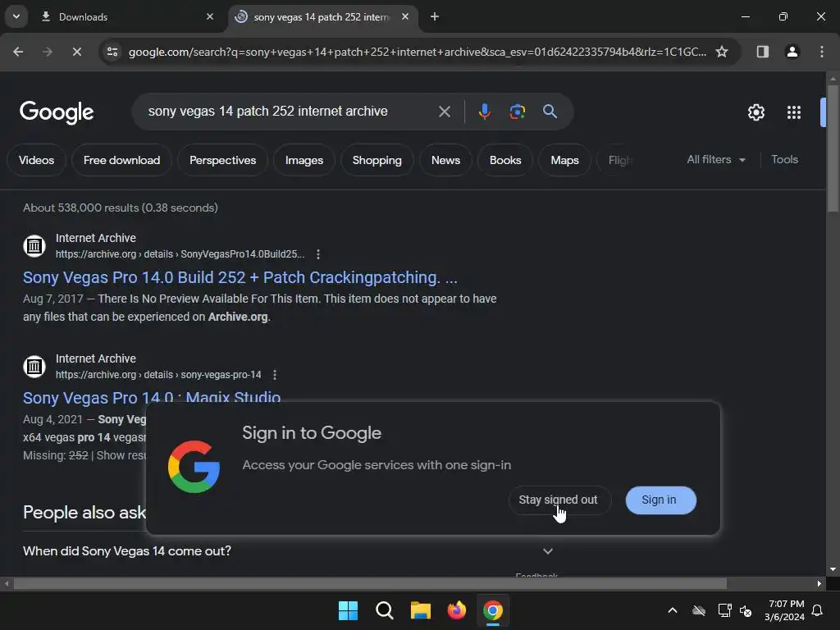The height and width of the screenshot is (630, 840).
Task: Open the Google apps grid
Action: (x=793, y=112)
